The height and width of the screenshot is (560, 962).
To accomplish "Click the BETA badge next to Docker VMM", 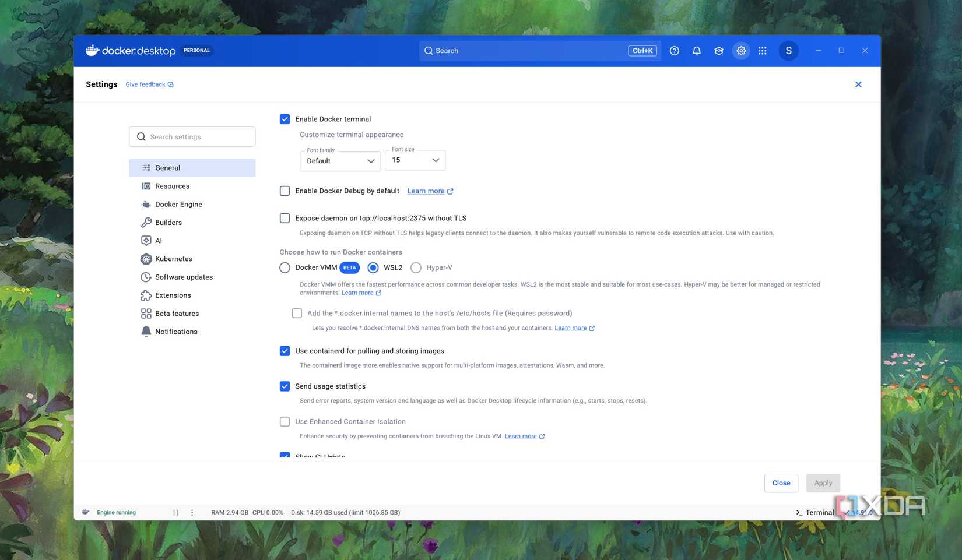I will pyautogui.click(x=349, y=267).
